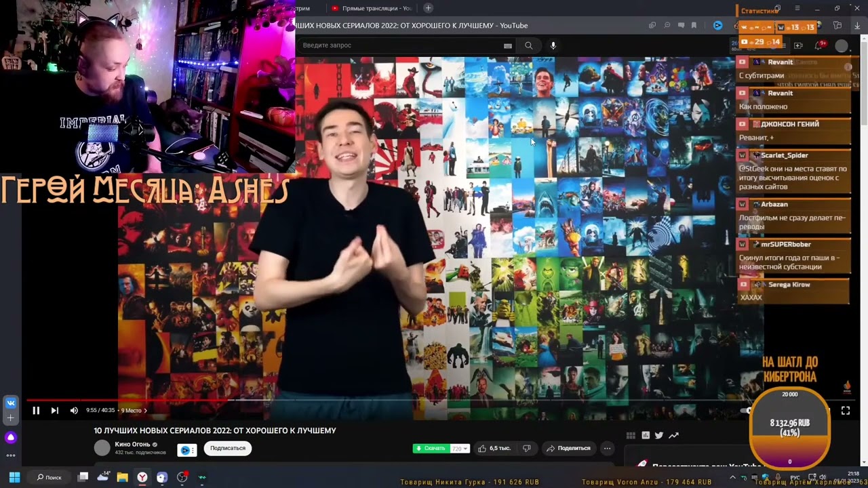Click the grid icon above sidebar
The width and height of the screenshot is (868, 488).
pos(631,436)
